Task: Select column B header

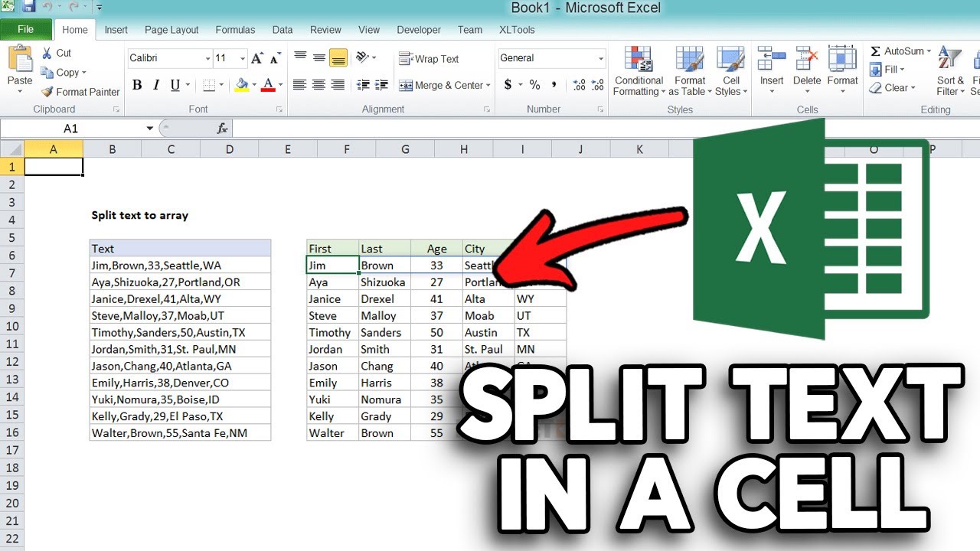Action: click(x=112, y=150)
